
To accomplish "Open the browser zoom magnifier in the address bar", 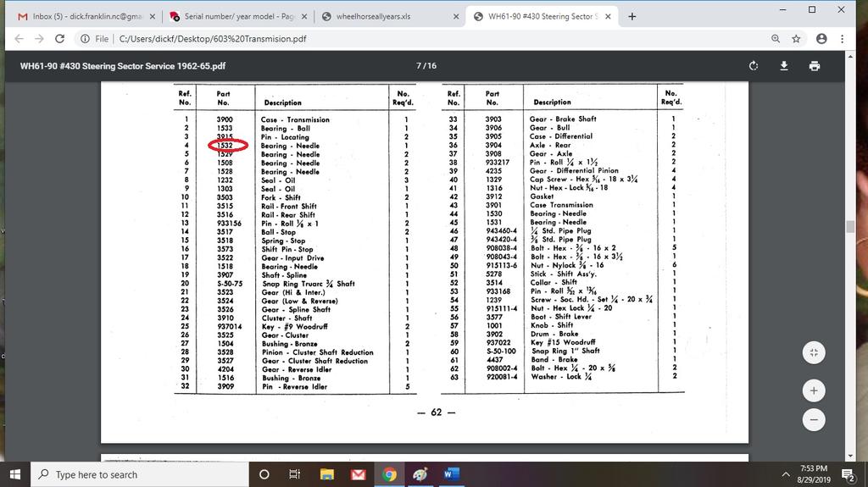I will tap(776, 39).
